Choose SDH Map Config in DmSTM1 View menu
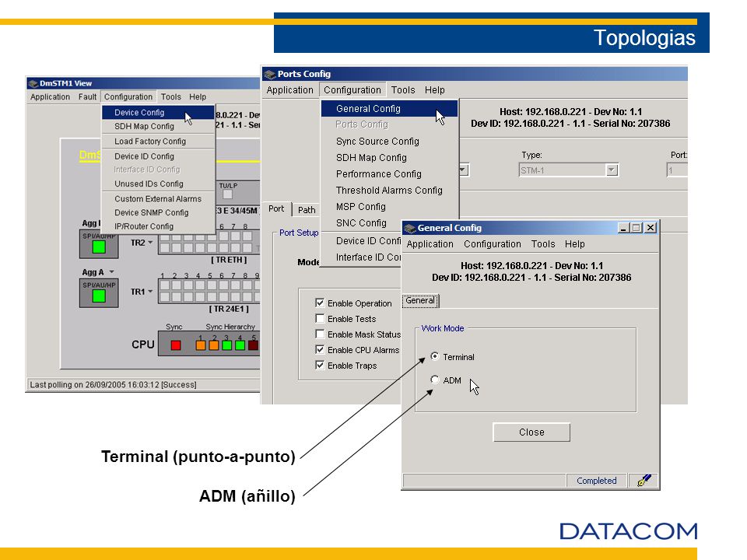747x560 pixels. coord(158,126)
